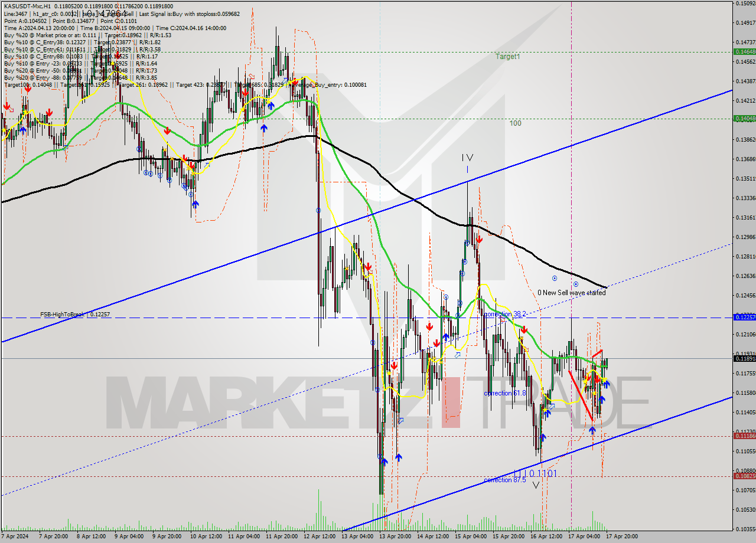Click the 'Target1' level label
The image size is (756, 543).
pyautogui.click(x=508, y=57)
